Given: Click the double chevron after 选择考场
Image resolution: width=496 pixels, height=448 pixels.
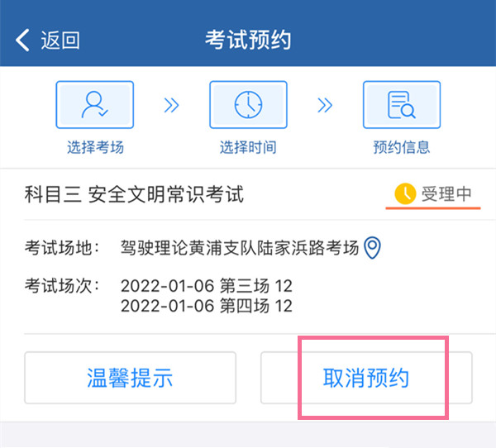Looking at the screenshot, I should tap(171, 105).
